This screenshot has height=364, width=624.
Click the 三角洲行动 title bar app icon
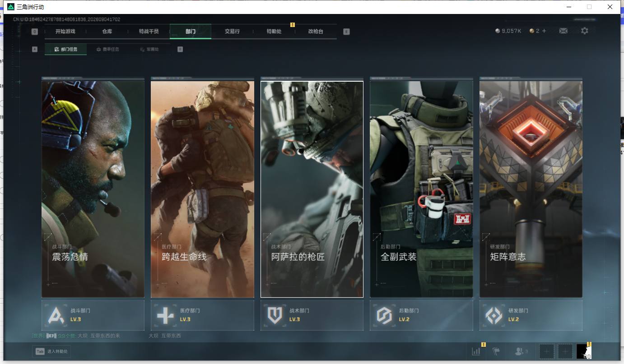[x=11, y=7]
